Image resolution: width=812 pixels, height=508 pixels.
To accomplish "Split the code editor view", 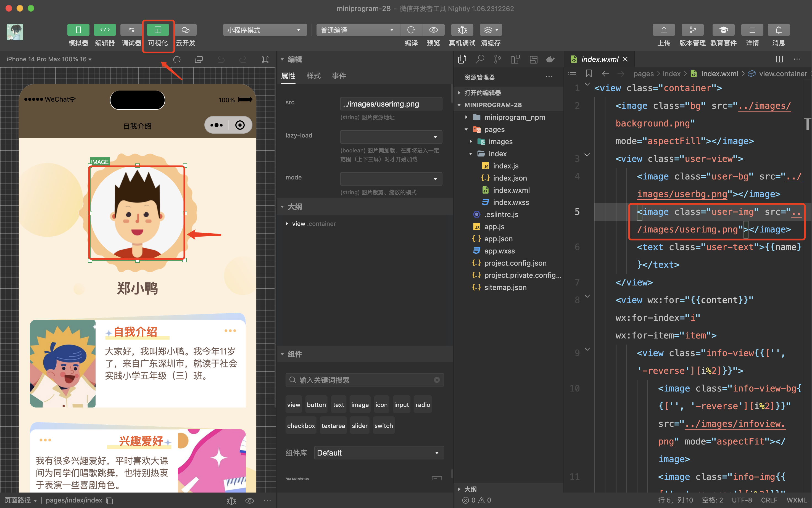I will 779,59.
